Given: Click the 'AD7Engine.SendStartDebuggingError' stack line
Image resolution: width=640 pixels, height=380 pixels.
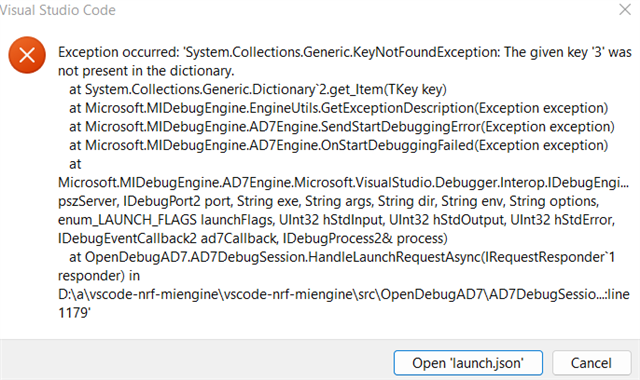Looking at the screenshot, I should 342,127.
